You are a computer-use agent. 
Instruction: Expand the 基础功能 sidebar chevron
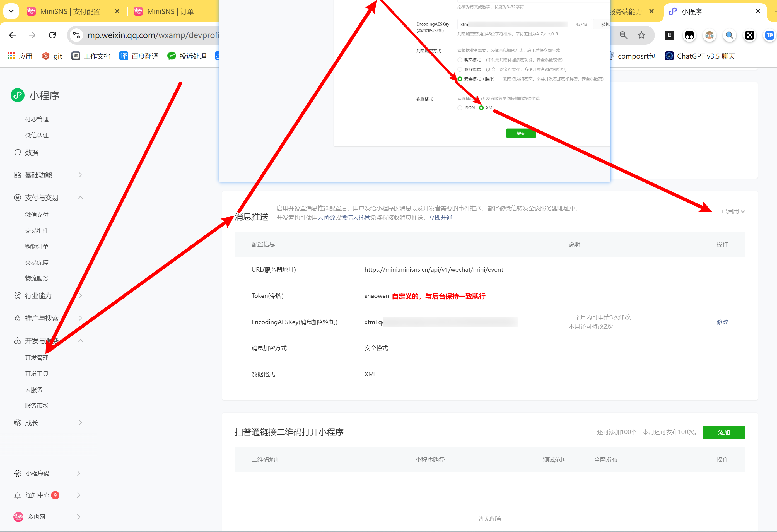tap(80, 175)
